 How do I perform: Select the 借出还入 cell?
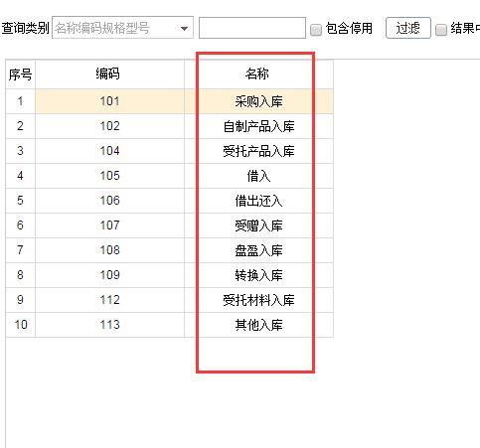tap(258, 201)
